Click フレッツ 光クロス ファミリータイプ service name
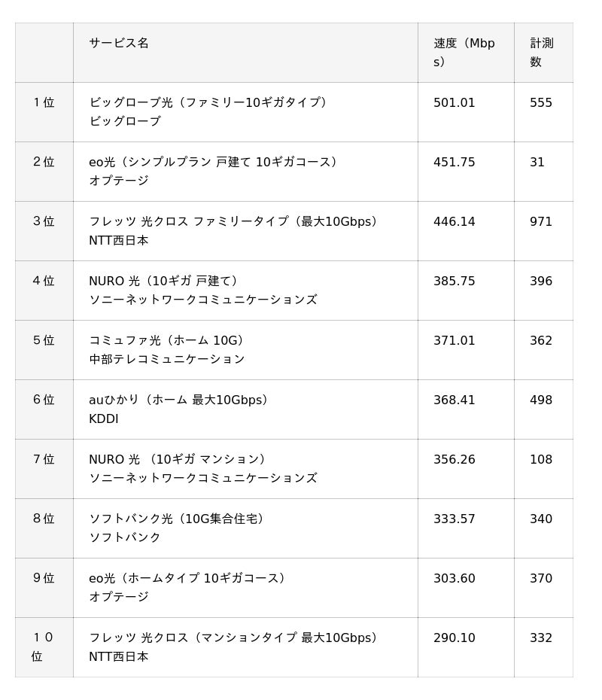 (235, 221)
